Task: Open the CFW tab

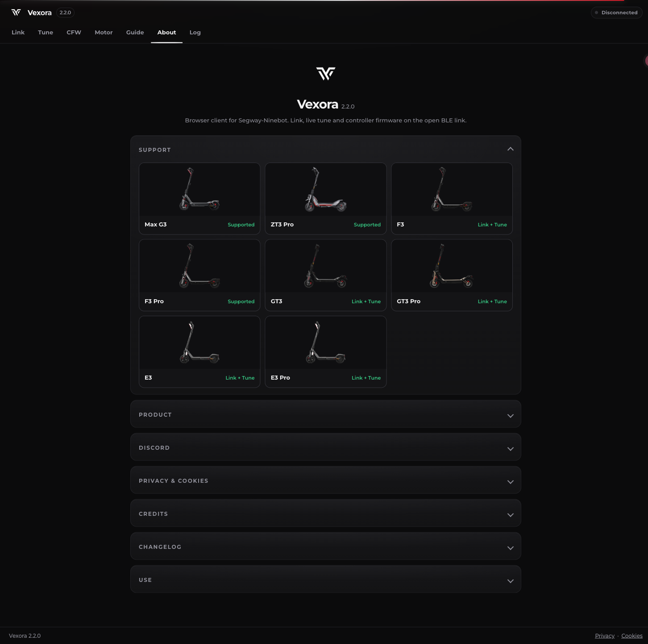Action: pos(74,33)
